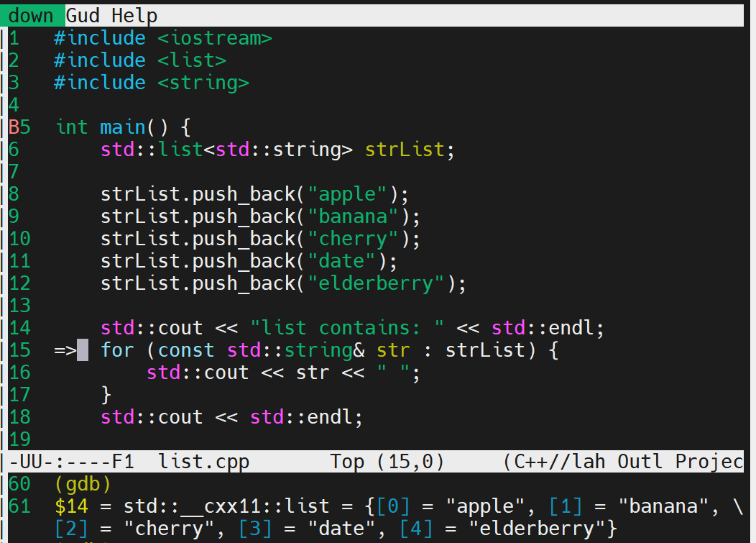Click the (gdb) prompt on line 60

pyautogui.click(x=83, y=484)
